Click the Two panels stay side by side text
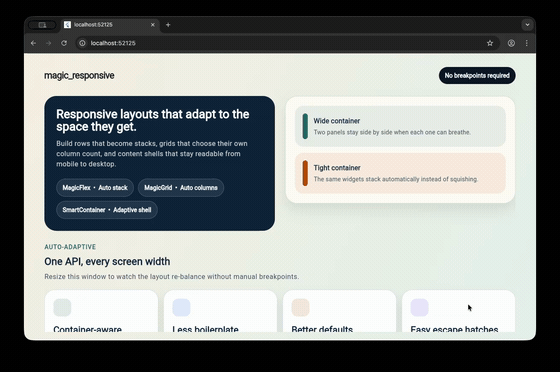The image size is (560, 372). pos(392,132)
